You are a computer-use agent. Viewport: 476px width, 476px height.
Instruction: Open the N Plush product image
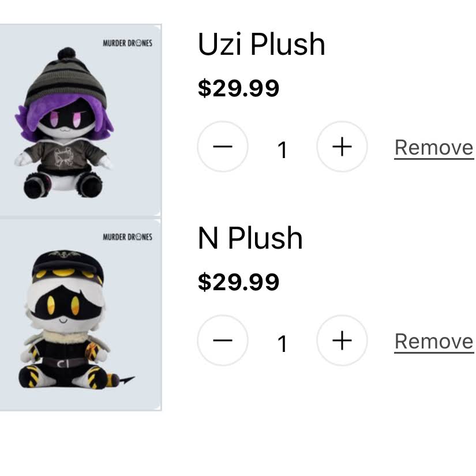80,314
